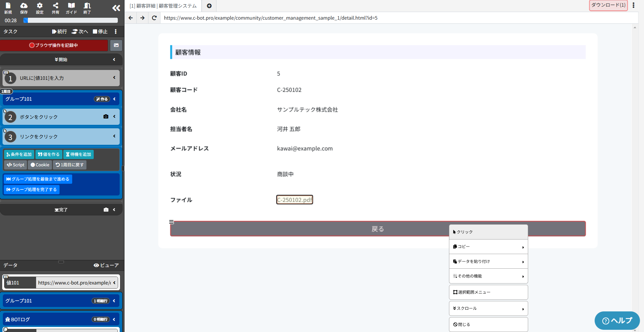Open データを貼り付け submenu
Screen dimensions: 644x332
488,261
